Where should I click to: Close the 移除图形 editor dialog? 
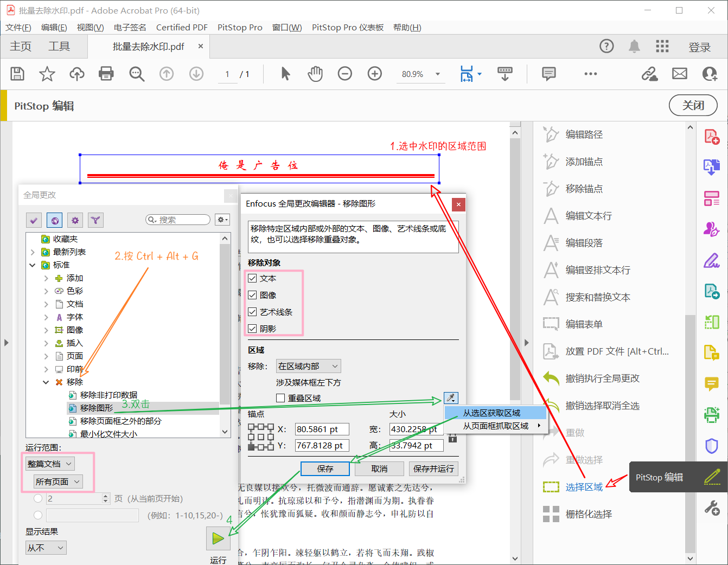[458, 204]
